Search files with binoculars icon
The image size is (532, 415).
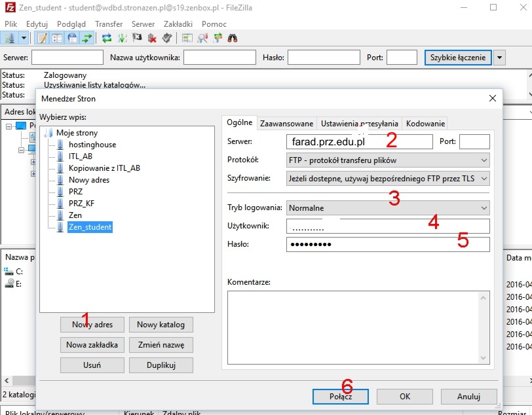(233, 38)
